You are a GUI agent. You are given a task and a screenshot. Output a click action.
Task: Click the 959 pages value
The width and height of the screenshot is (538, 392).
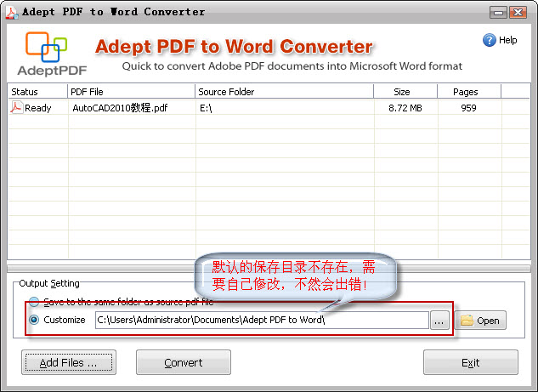pos(468,108)
